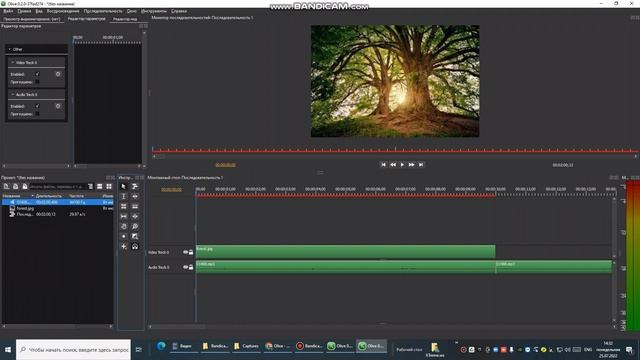The height and width of the screenshot is (360, 640).
Task: Switch to Просмотр видеоматериала tab
Action: [x=32, y=19]
